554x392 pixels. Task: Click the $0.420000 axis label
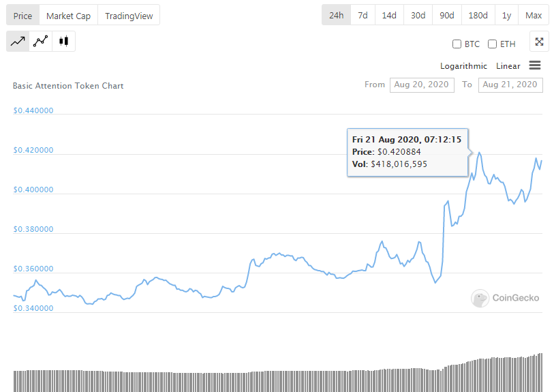coord(33,150)
